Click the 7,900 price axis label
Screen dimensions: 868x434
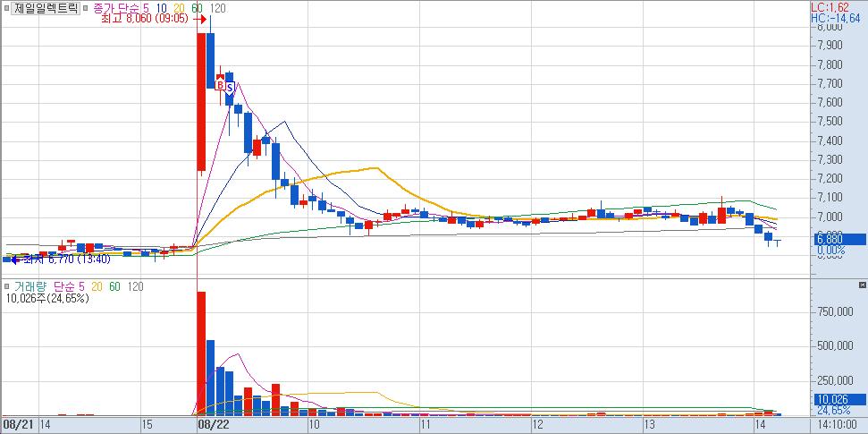pyautogui.click(x=830, y=45)
